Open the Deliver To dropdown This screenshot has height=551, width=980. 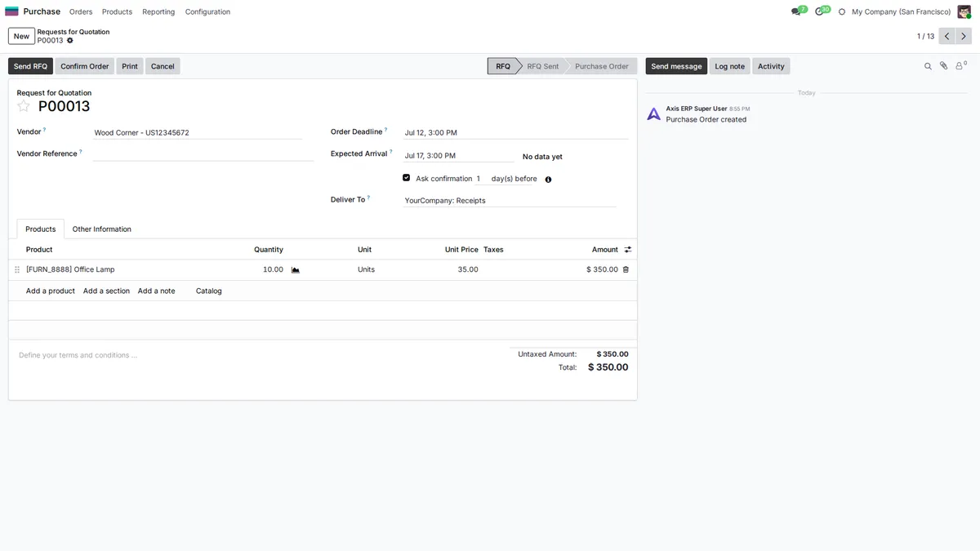(510, 200)
